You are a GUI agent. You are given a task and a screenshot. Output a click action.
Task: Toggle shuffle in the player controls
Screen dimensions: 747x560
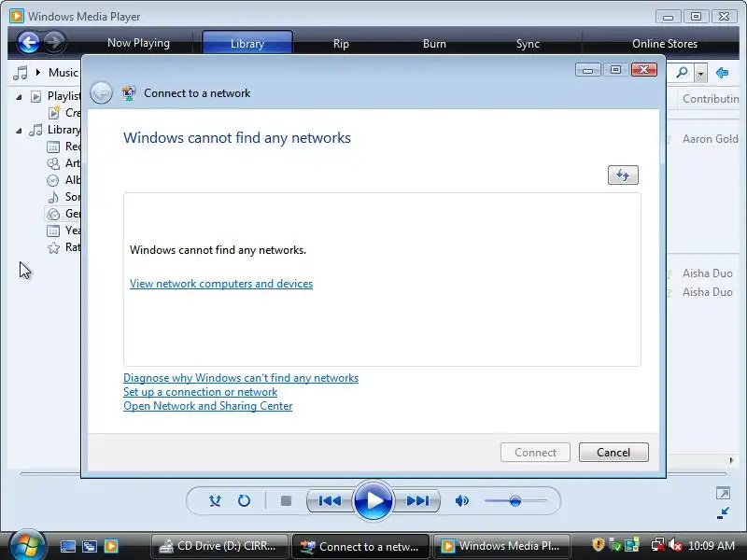point(215,500)
